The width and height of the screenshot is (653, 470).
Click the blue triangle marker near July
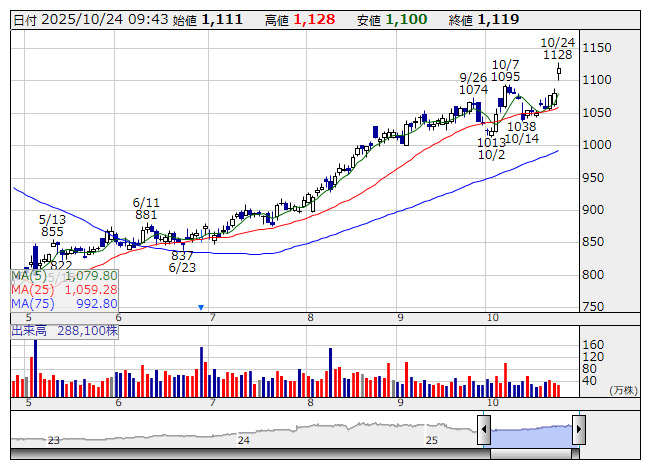click(201, 308)
